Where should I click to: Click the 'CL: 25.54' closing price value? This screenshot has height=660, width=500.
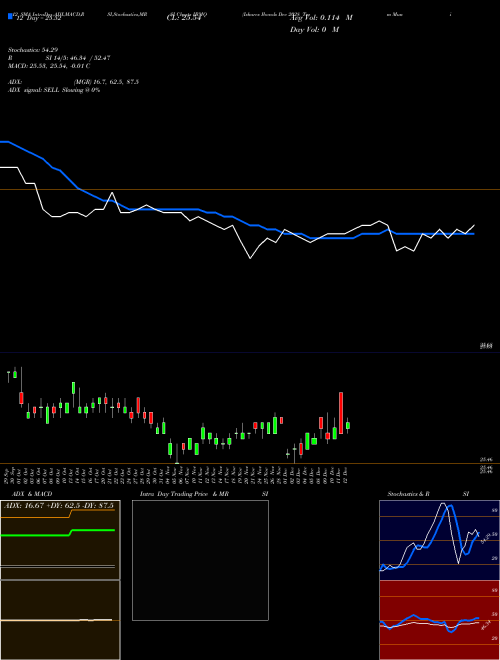(183, 18)
